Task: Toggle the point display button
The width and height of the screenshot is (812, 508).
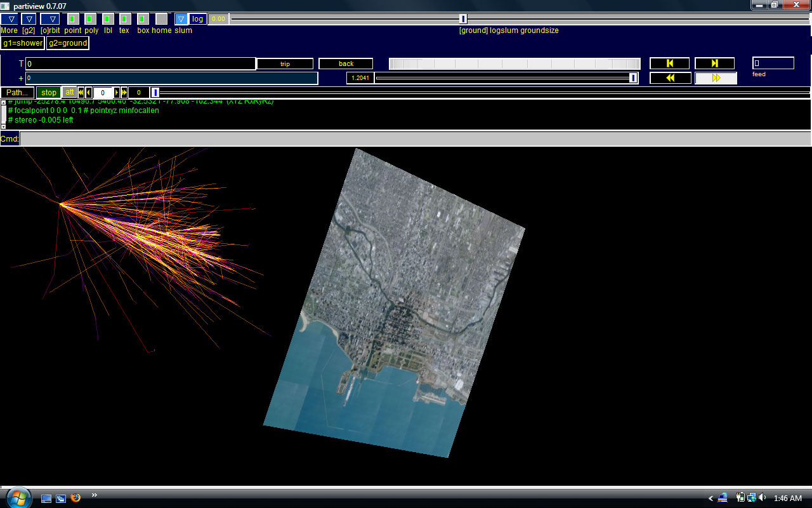Action: click(73, 19)
